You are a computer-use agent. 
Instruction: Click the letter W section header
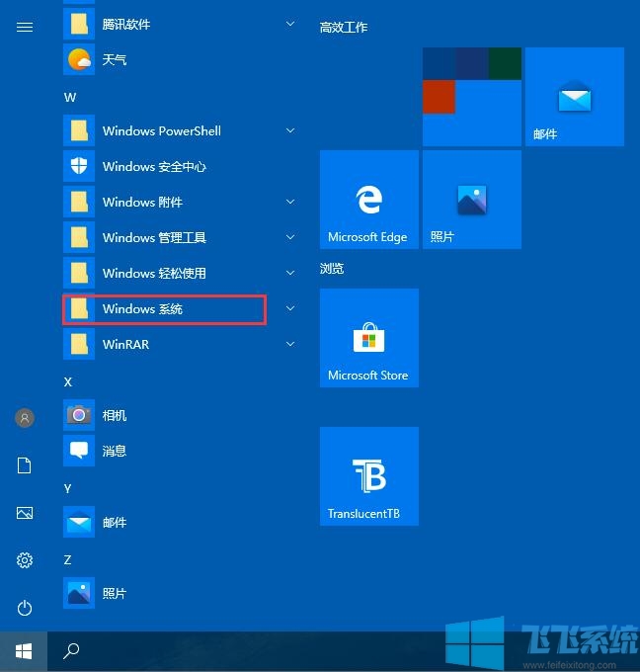pos(70,97)
